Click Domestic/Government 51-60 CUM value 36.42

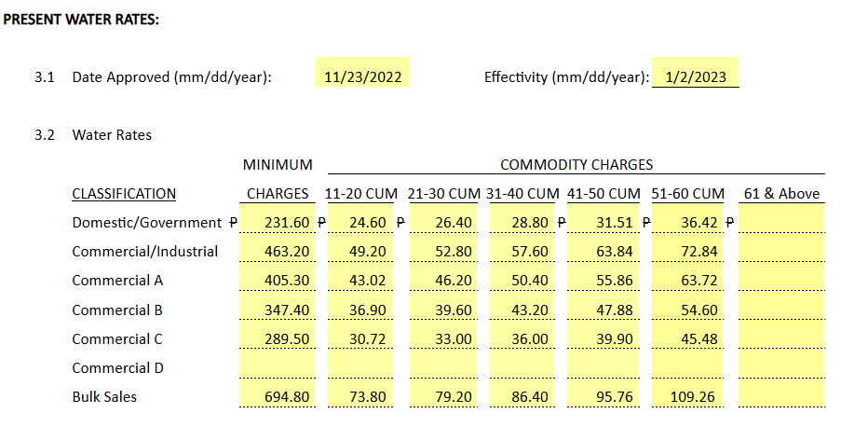(687, 218)
